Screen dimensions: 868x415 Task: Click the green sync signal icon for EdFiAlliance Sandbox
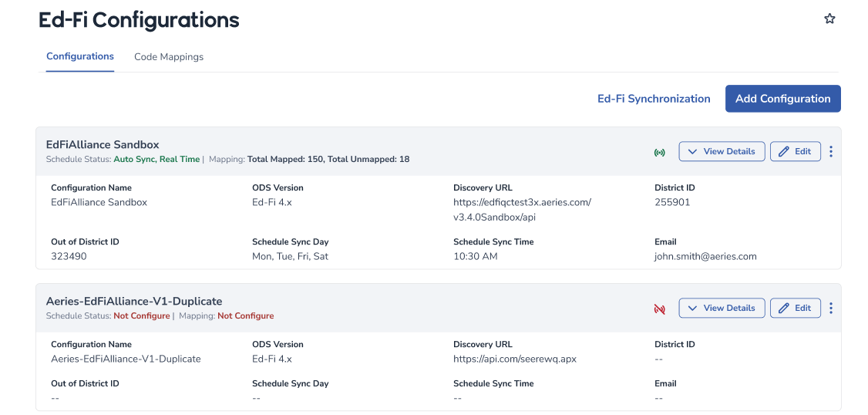[x=659, y=153]
